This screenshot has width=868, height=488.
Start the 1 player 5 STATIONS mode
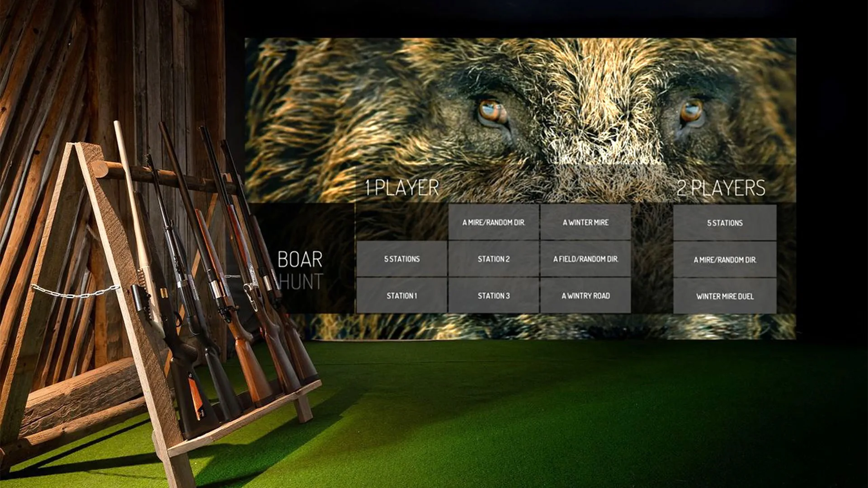pyautogui.click(x=402, y=259)
